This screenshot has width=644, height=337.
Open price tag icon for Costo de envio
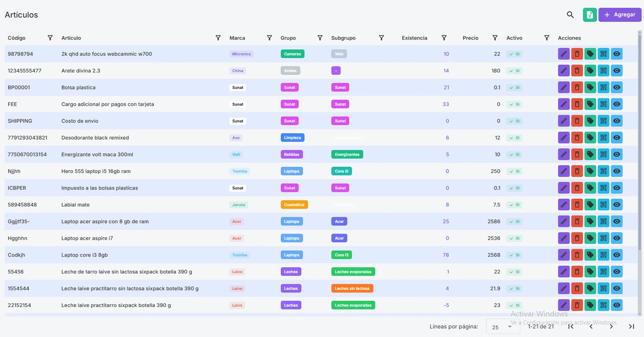590,121
